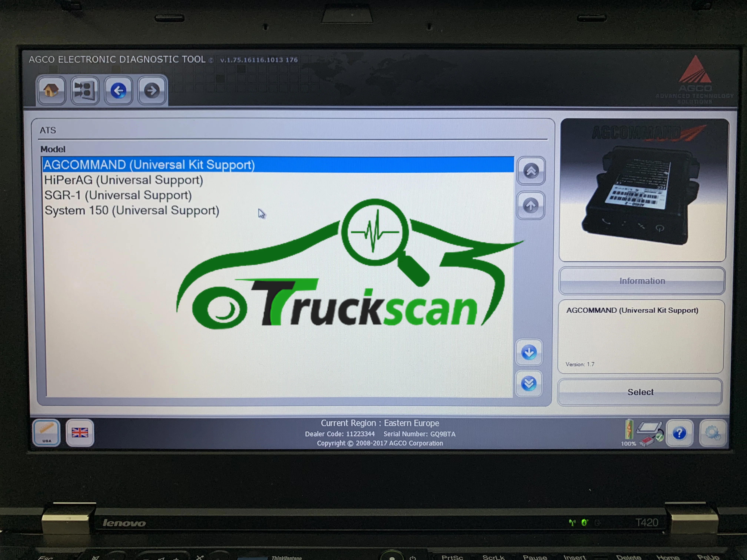Click the Home icon in toolbar
The height and width of the screenshot is (560, 747).
point(51,91)
